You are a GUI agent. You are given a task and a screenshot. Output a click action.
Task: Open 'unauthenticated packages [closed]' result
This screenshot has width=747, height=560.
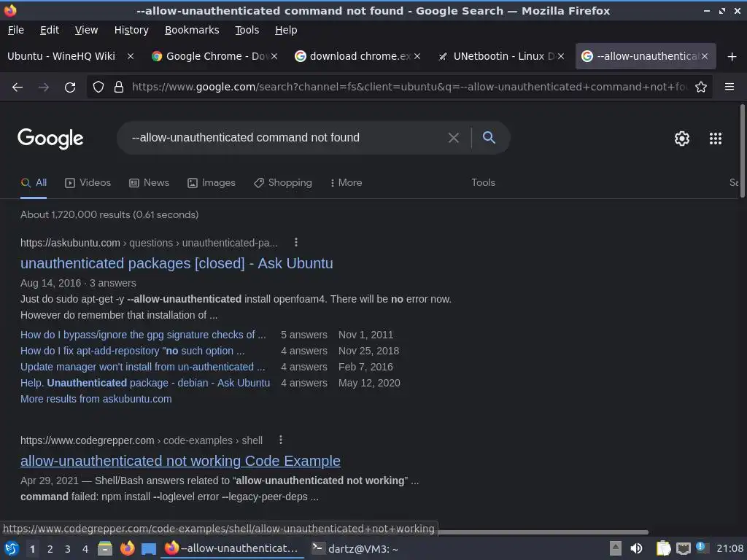(177, 263)
